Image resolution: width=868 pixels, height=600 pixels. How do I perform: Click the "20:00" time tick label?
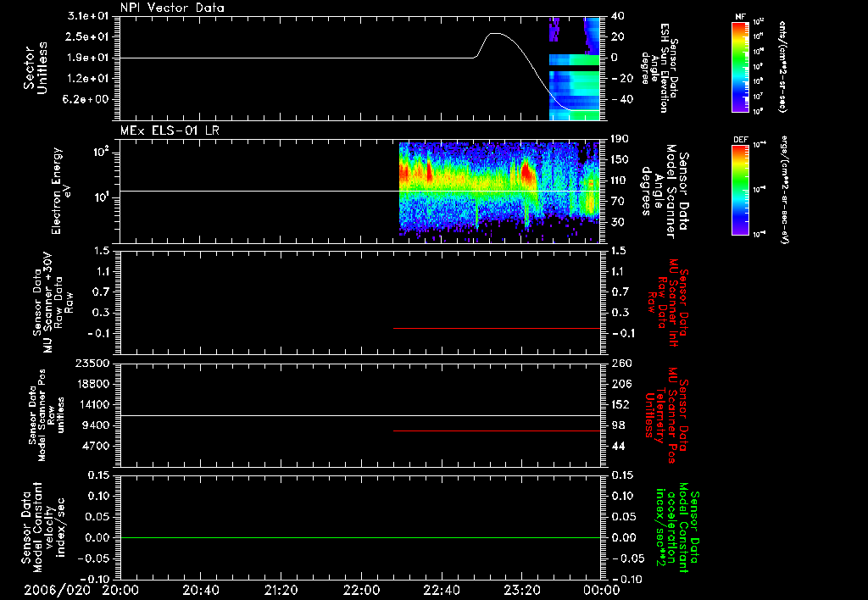pos(120,590)
